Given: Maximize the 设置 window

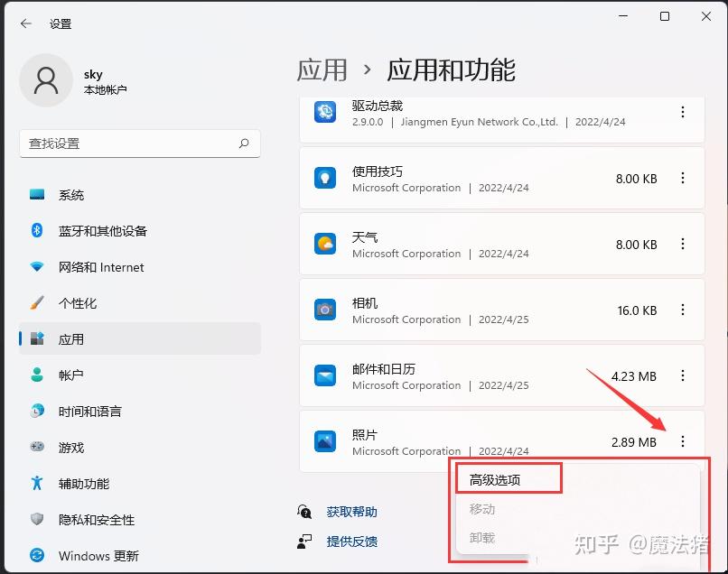Looking at the screenshot, I should [x=665, y=16].
